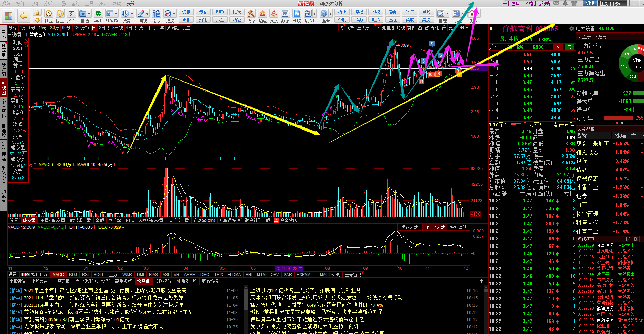Screen dimensions: 644x334
Task: Open the 数据 PE data icon
Action: (x=285, y=14)
